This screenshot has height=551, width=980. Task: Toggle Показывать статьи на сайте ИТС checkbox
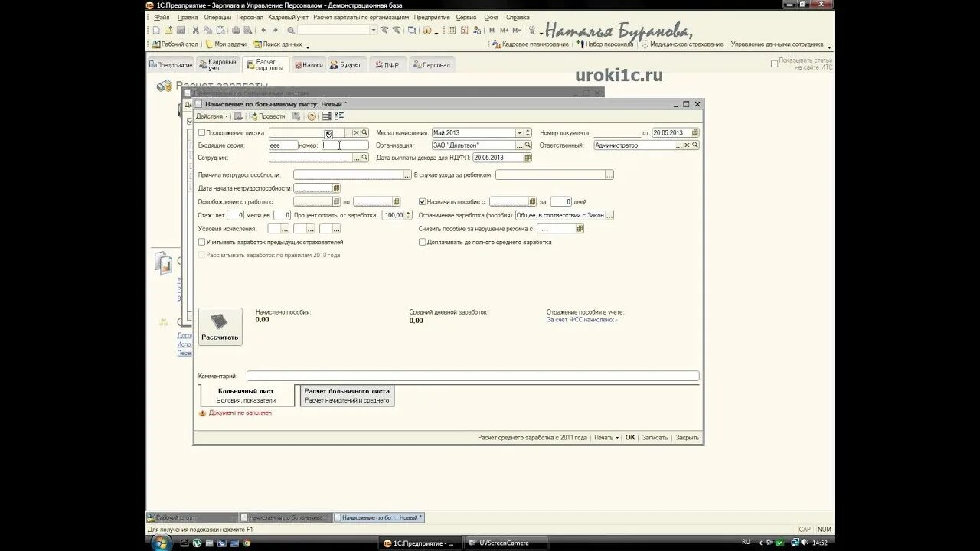pos(774,64)
